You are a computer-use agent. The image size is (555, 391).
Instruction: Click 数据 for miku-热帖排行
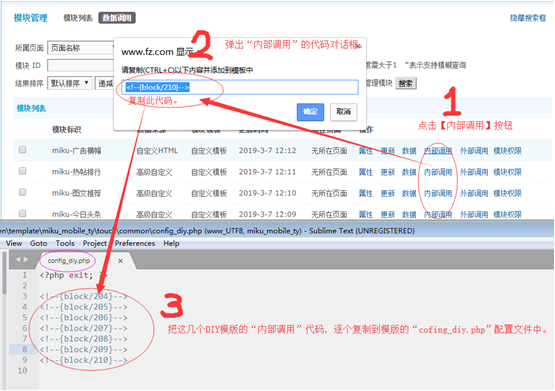tap(409, 172)
